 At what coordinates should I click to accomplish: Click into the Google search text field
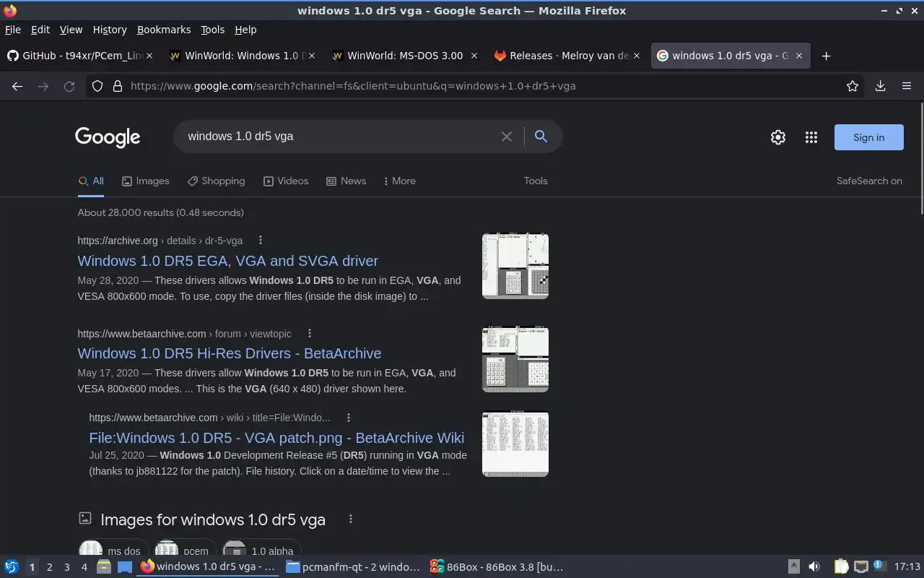pos(339,137)
